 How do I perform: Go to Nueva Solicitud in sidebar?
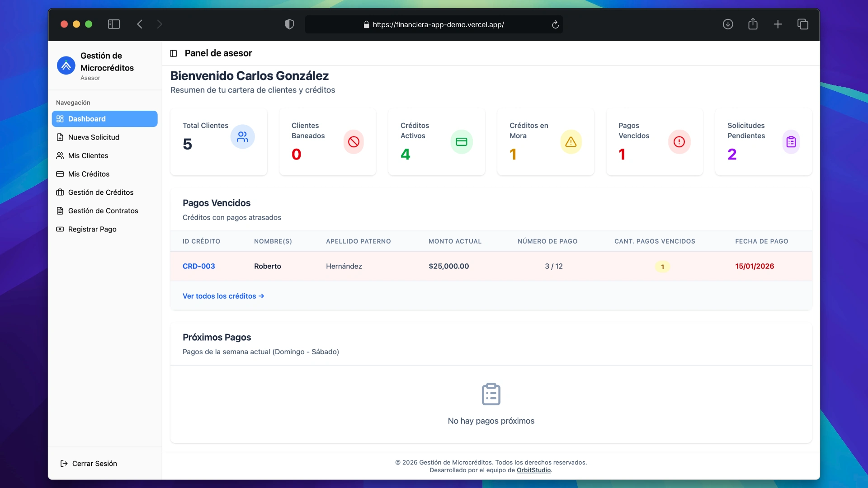click(x=94, y=137)
